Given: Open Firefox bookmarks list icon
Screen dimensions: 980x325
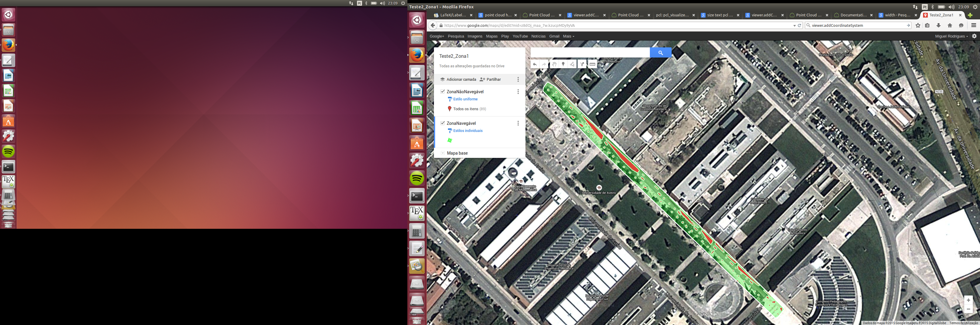Looking at the screenshot, I should tap(928, 25).
